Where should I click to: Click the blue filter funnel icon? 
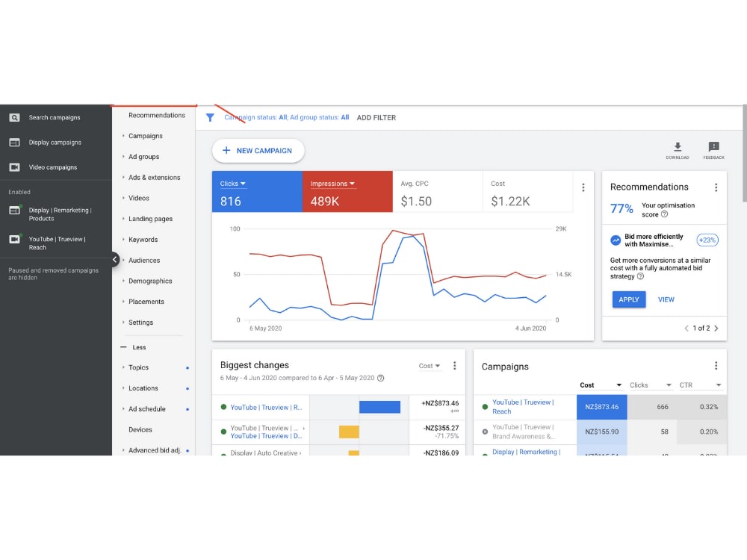pyautogui.click(x=210, y=118)
